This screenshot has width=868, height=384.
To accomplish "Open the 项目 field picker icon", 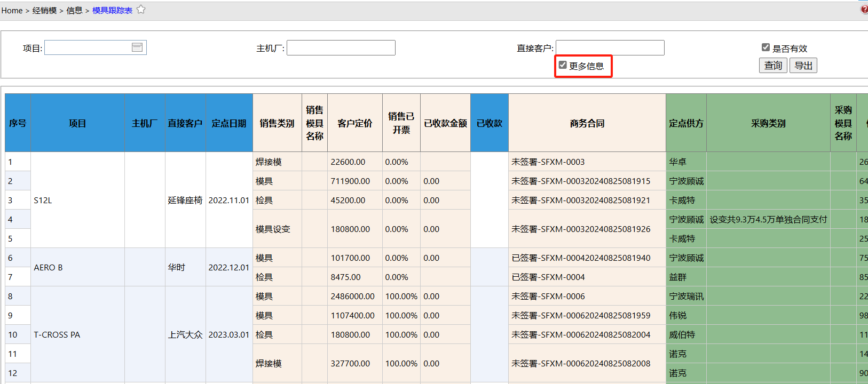I will coord(137,47).
